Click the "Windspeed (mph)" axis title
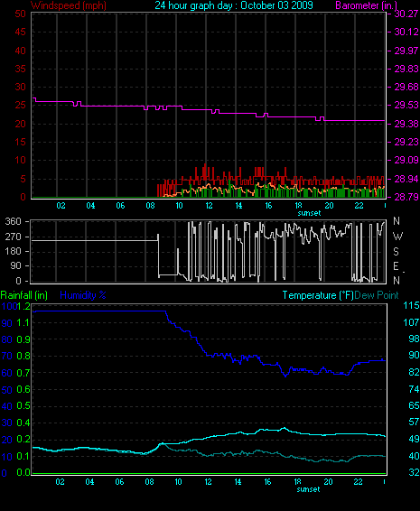 68,5
